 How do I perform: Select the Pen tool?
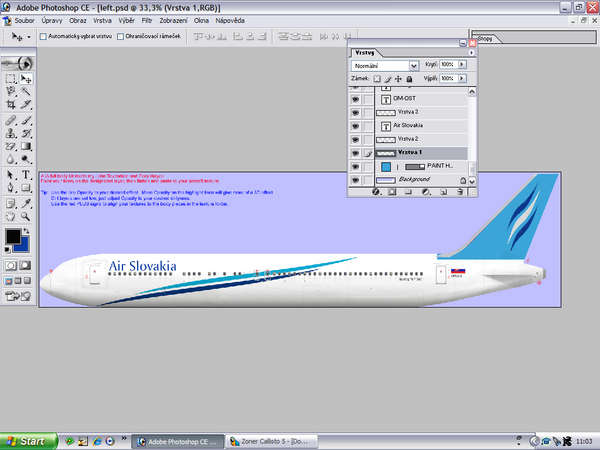tap(11, 188)
